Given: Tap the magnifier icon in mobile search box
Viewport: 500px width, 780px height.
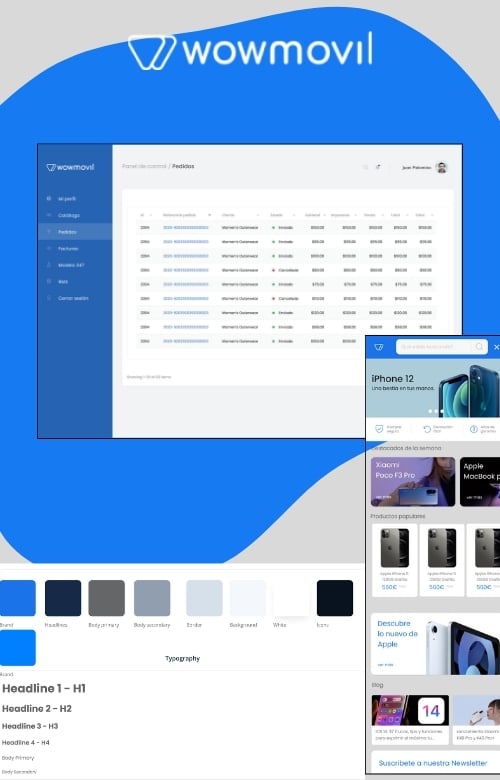Looking at the screenshot, I should 479,346.
